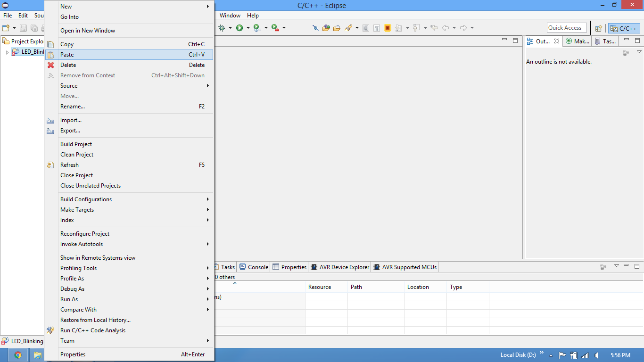Click the Search flashlight toolbar icon
The image size is (644, 362).
[348, 28]
